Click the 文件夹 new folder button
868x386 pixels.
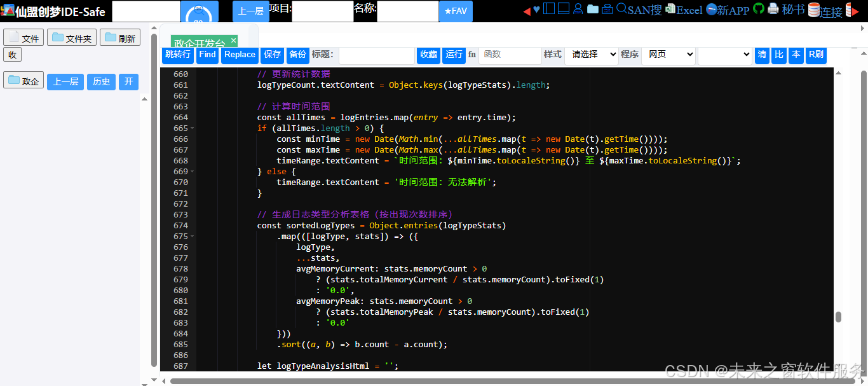[x=72, y=38]
